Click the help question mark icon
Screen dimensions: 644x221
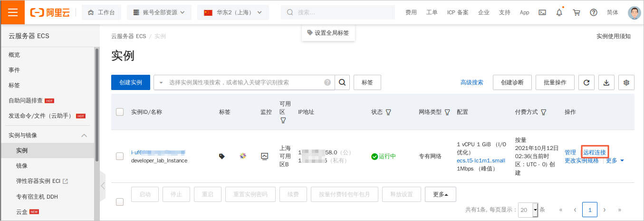pyautogui.click(x=593, y=13)
